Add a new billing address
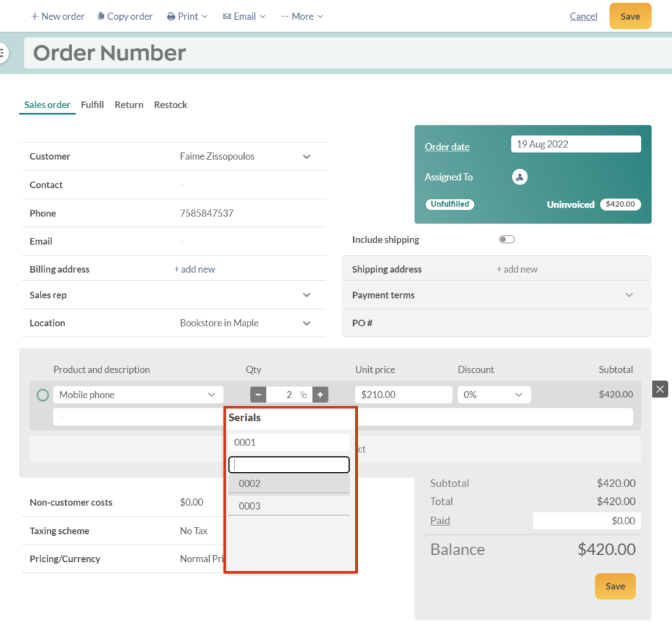The height and width of the screenshot is (640, 672). (194, 269)
